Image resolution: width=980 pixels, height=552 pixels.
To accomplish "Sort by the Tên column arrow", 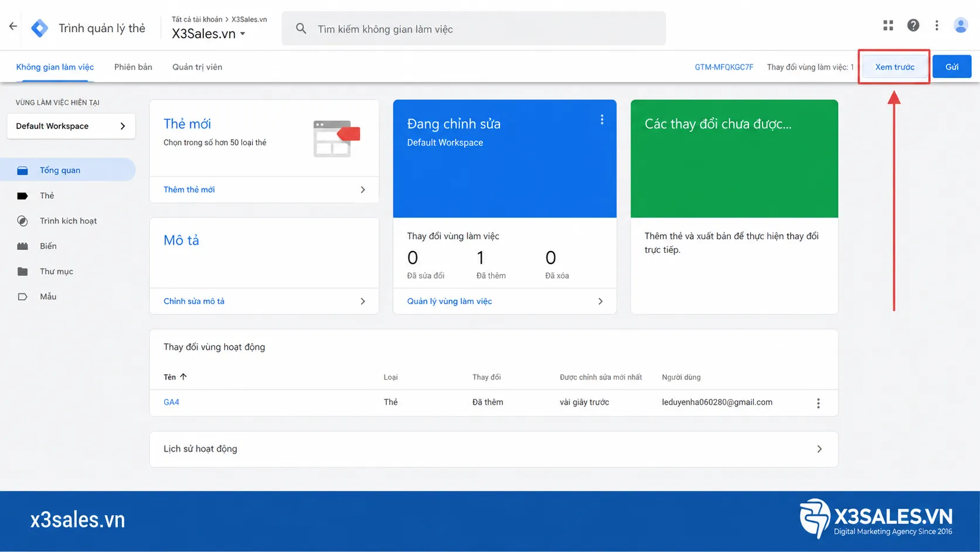I will pos(183,377).
